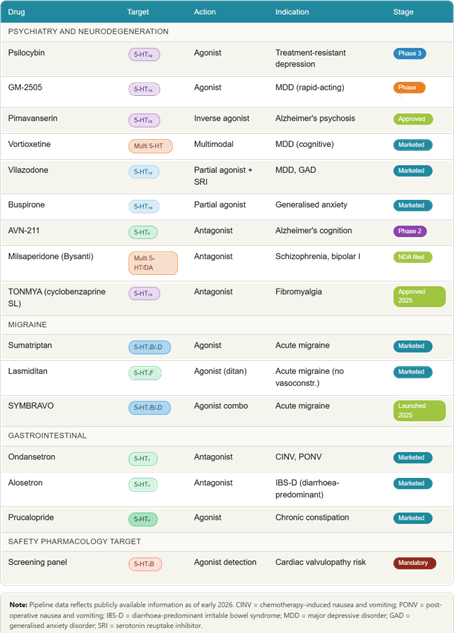Screen dimensions: 454x633
Task: Click the Approved 2025 badge for TONMYA
Action: 419,296
